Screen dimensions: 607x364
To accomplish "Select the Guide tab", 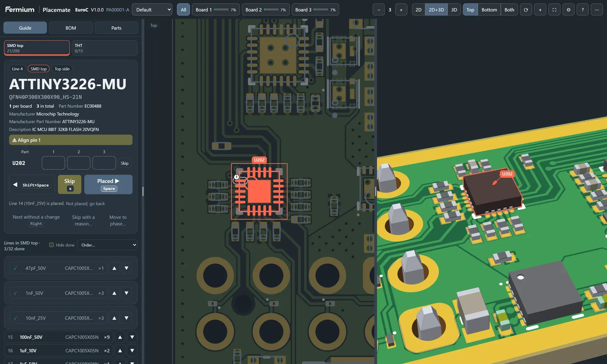I will [25, 28].
